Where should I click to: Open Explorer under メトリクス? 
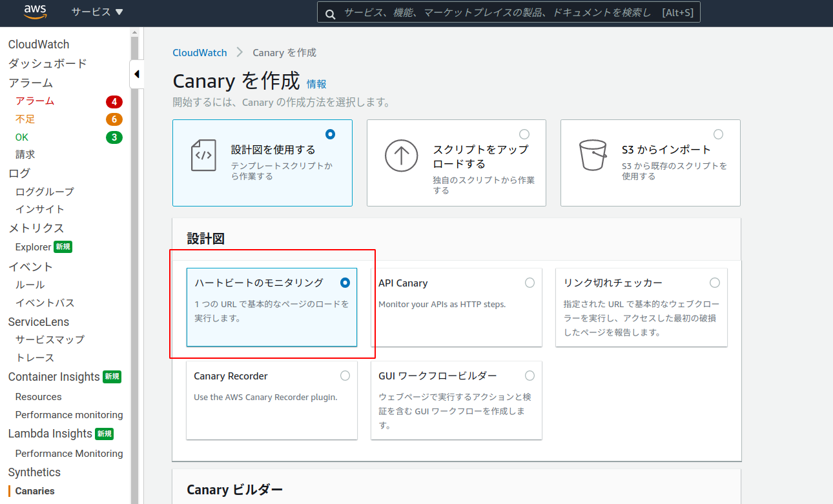click(33, 247)
